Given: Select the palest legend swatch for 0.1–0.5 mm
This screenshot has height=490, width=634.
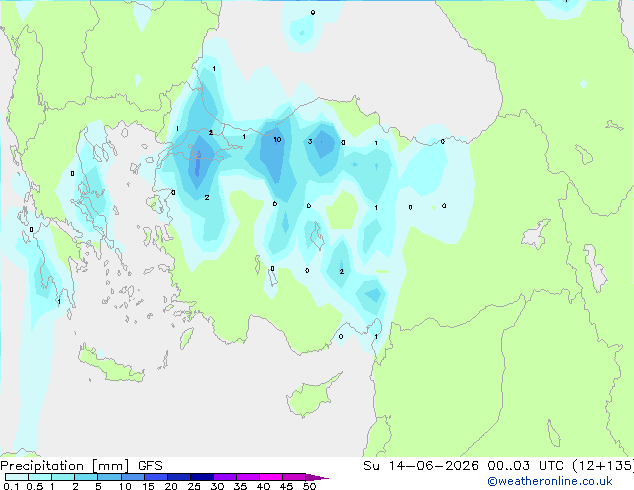Looking at the screenshot, I should pos(17,477).
